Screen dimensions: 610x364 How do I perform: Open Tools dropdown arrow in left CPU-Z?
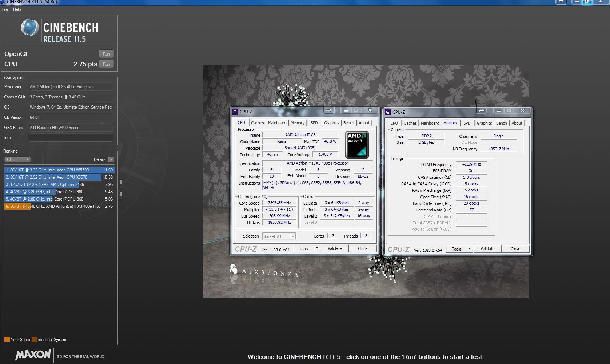coord(317,249)
